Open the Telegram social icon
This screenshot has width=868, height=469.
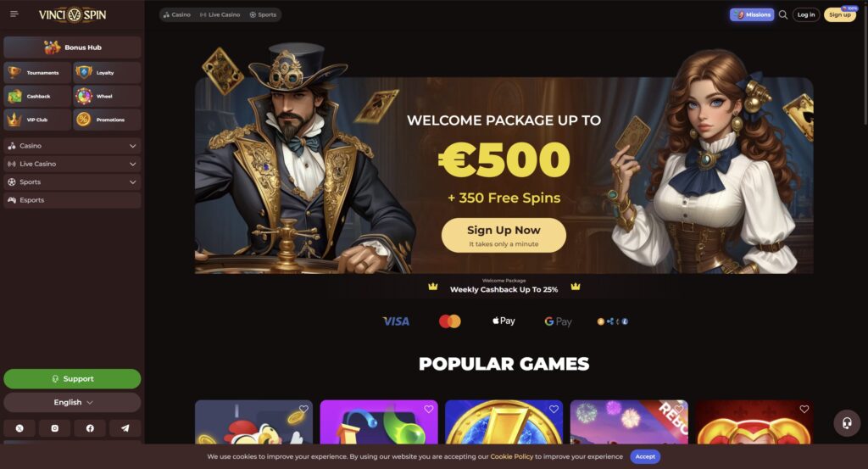(125, 428)
